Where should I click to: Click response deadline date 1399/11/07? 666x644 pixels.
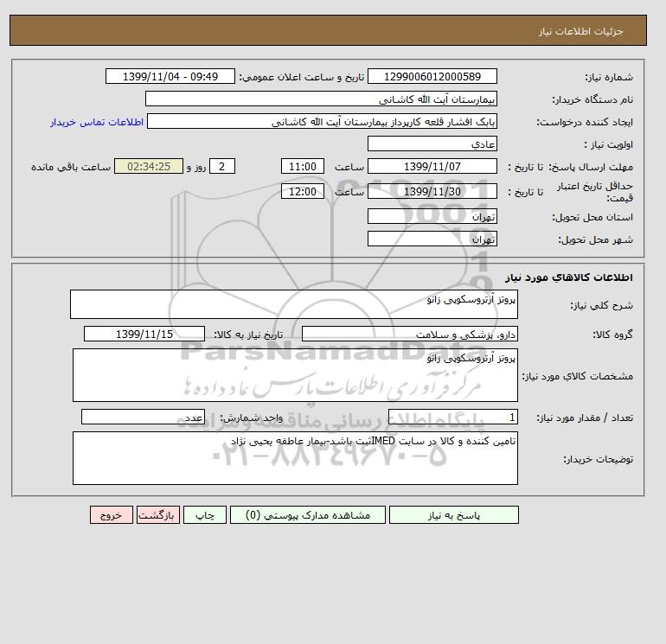tap(432, 167)
